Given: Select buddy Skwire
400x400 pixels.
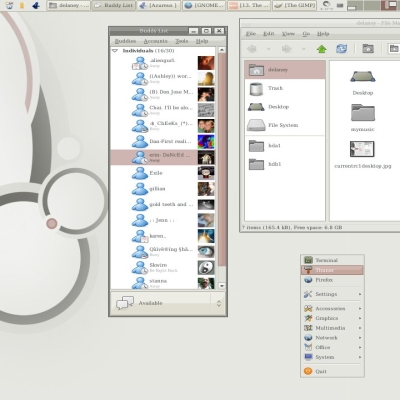Looking at the screenshot, I should [163, 267].
